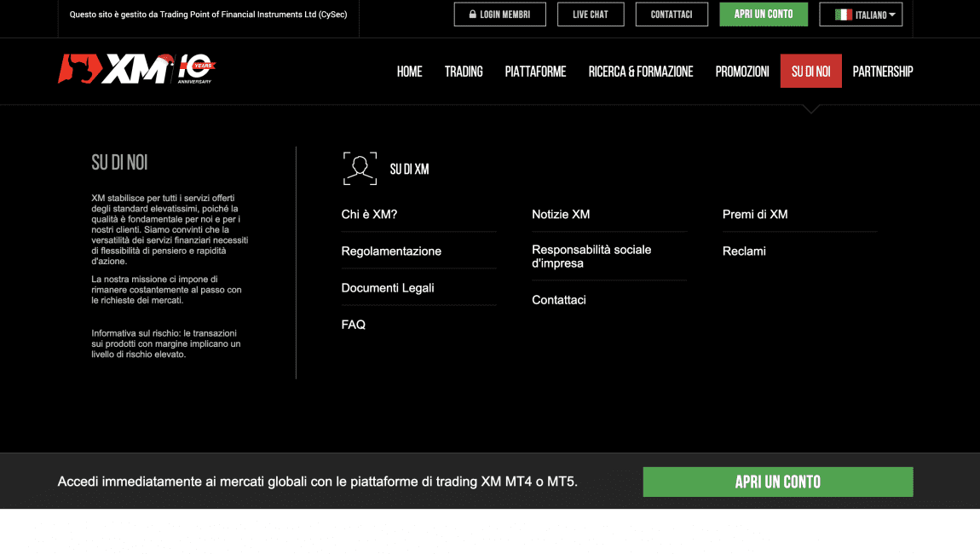This screenshot has height=554, width=980.
Task: Open the Documenti Legali link
Action: pyautogui.click(x=388, y=288)
